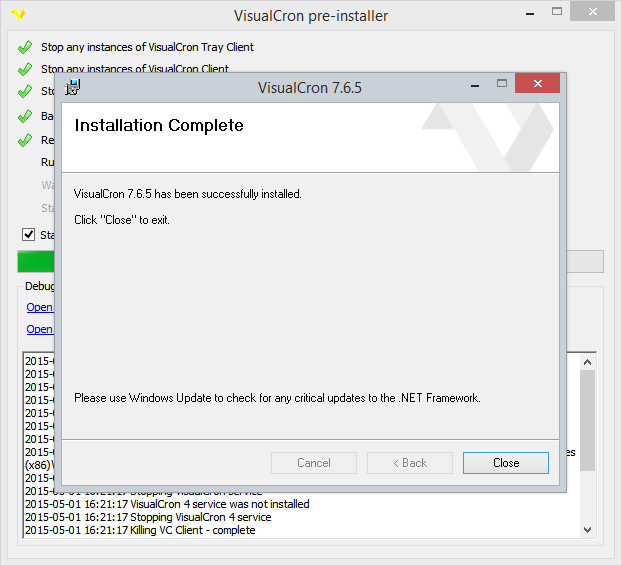Click green checkmark beside Stop VisualCron Client step
This screenshot has height=566, width=622.
pos(25,70)
